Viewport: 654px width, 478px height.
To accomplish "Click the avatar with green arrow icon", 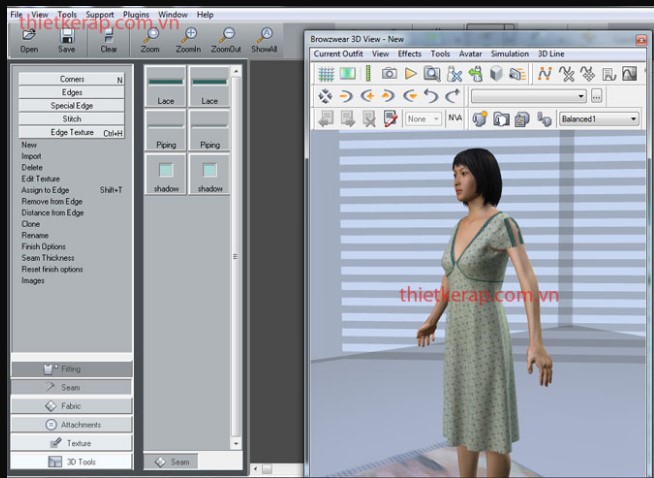I will coord(475,74).
